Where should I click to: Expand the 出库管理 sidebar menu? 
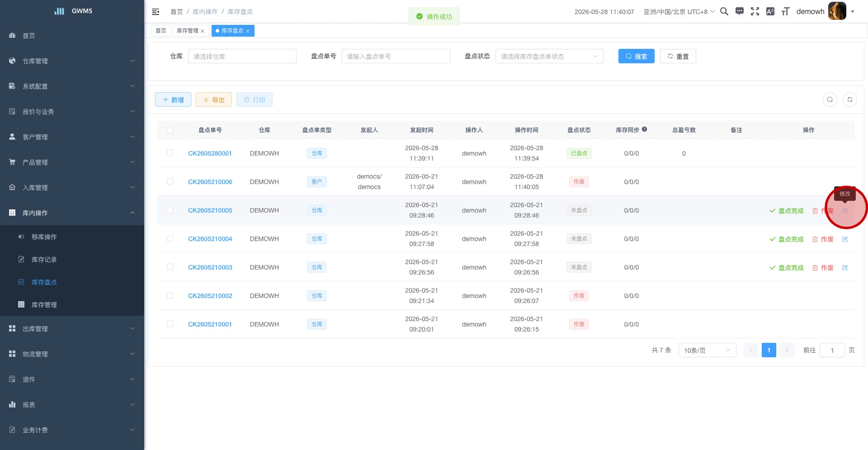72,329
